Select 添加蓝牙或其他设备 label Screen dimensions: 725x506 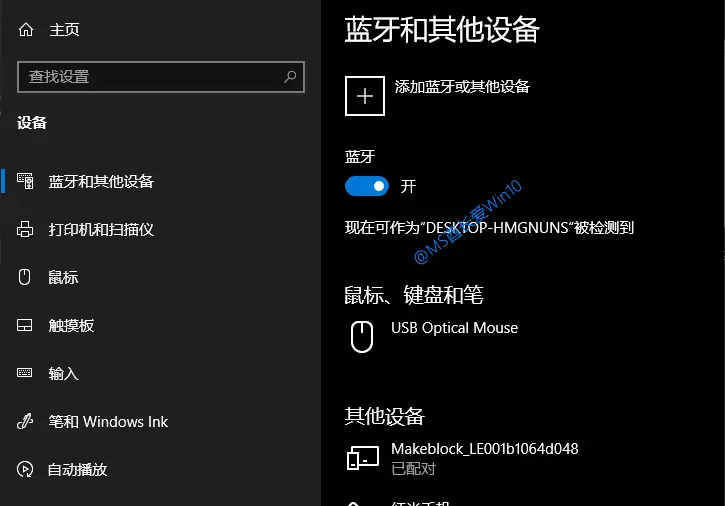click(x=462, y=86)
